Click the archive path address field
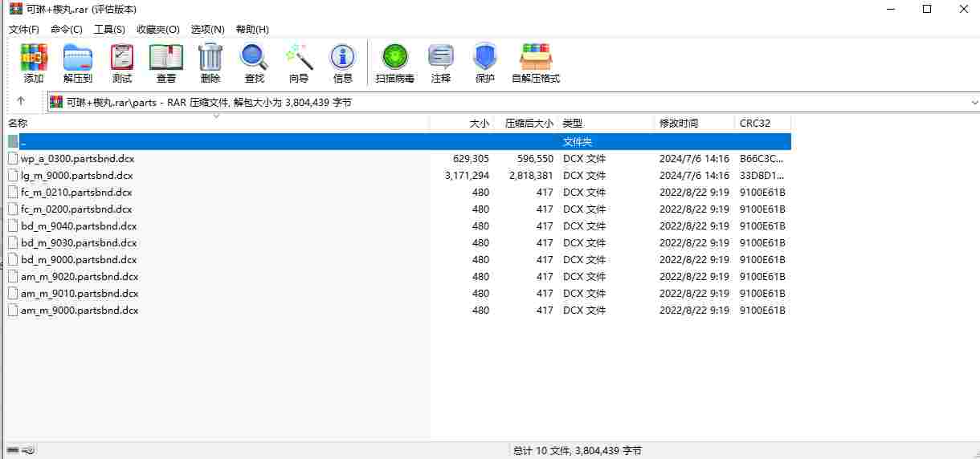The width and height of the screenshot is (980, 459). 513,102
